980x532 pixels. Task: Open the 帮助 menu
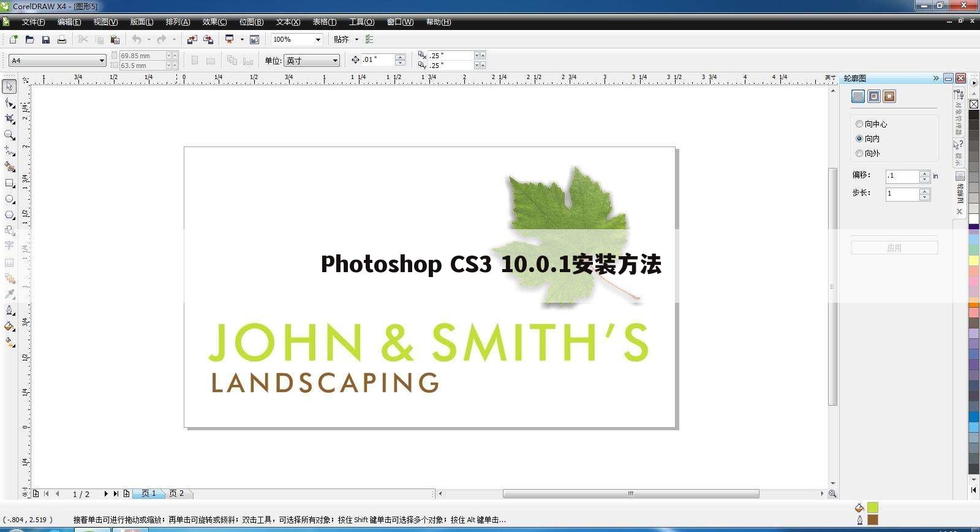[439, 22]
